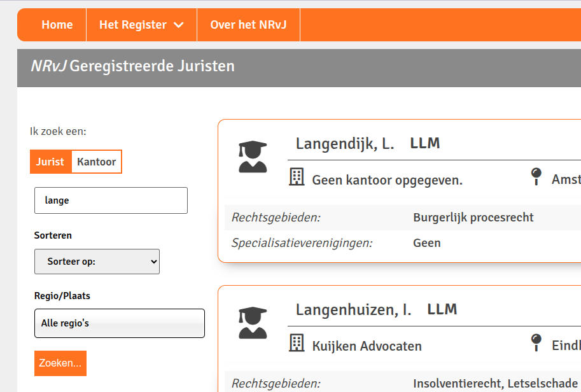Click 'Burgerlijk procesrecht' text
Image resolution: width=581 pixels, height=392 pixels.
pos(473,218)
